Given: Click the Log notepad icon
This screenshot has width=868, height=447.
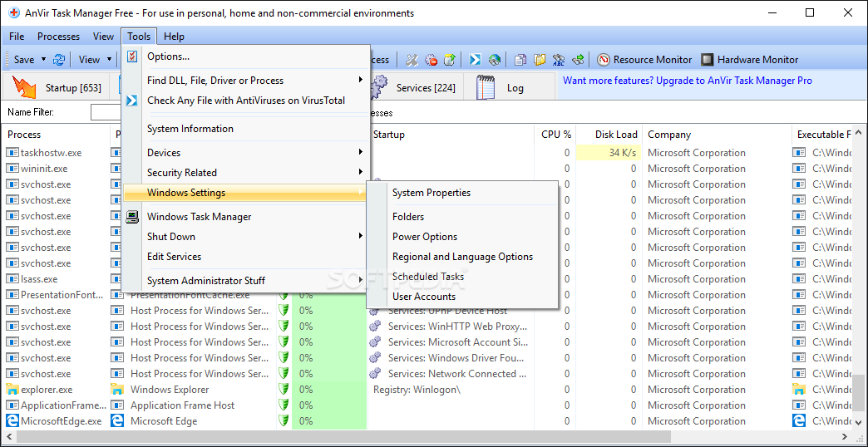Looking at the screenshot, I should pyautogui.click(x=486, y=87).
